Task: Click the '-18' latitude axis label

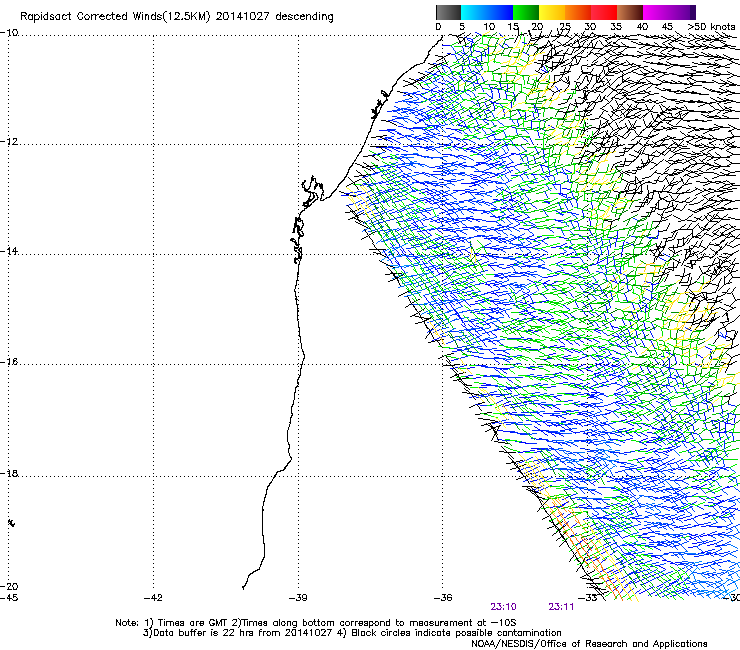Action: [x=9, y=473]
